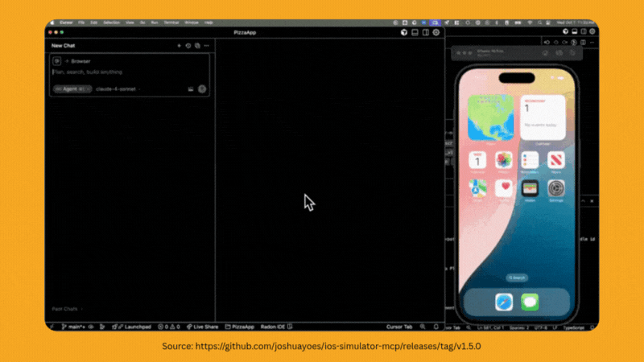644x362 pixels.
Task: Open the Reminders app on iPhone
Action: [530, 160]
